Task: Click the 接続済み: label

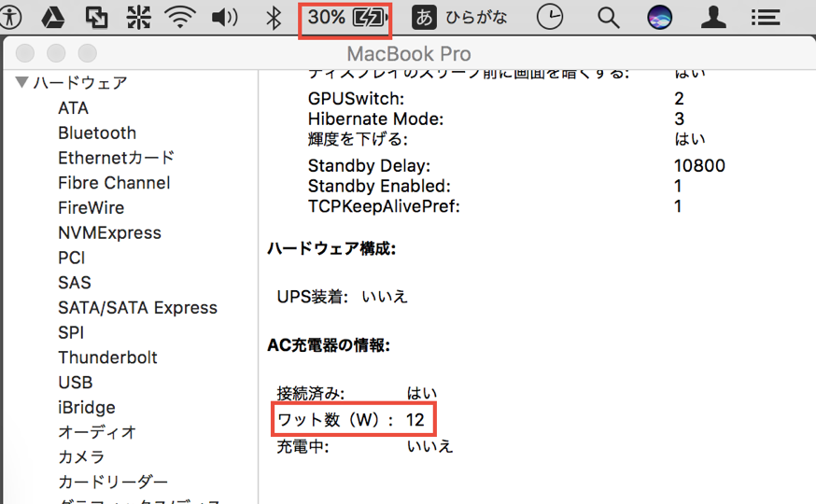Action: click(x=310, y=393)
